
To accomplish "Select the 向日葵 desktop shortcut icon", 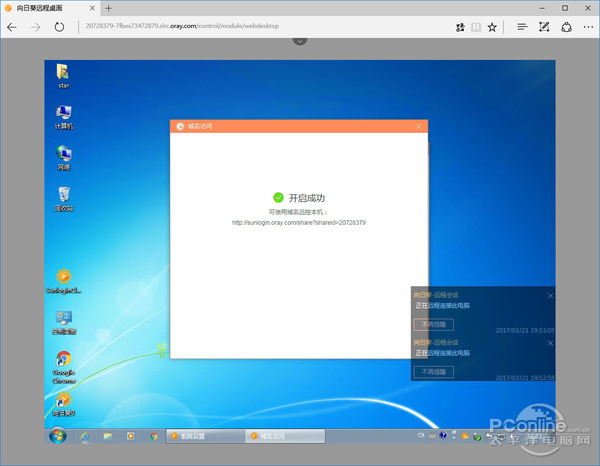I will tap(64, 404).
